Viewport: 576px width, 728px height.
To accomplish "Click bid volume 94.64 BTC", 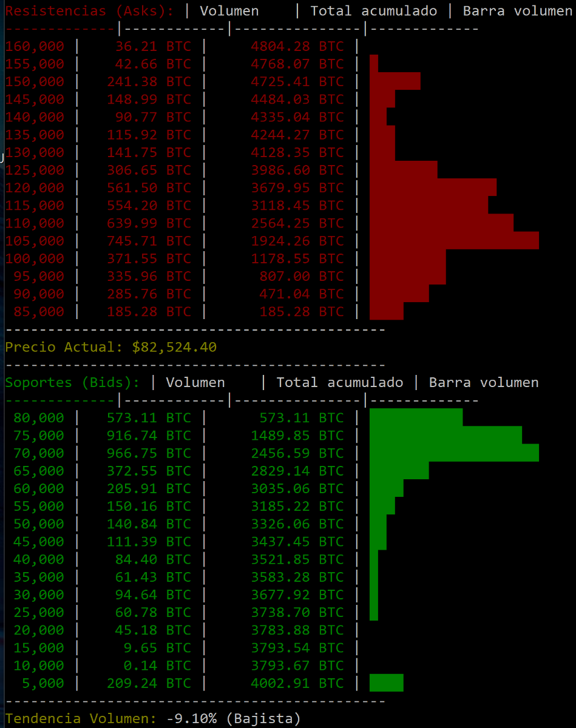I will pyautogui.click(x=153, y=595).
